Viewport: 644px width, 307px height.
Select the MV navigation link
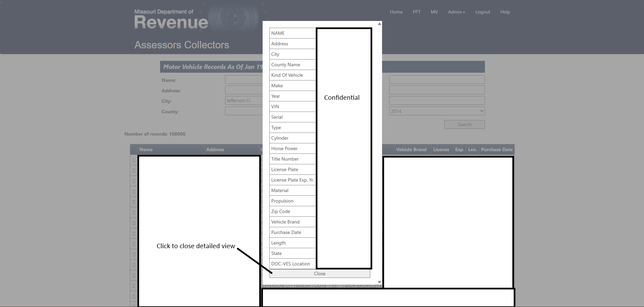click(434, 12)
